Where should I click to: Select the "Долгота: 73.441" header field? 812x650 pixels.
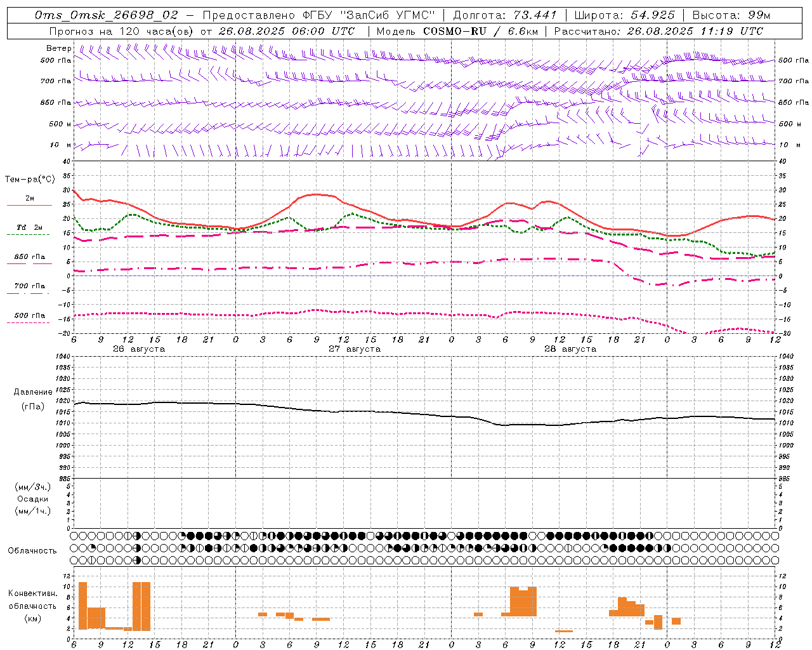pos(504,15)
